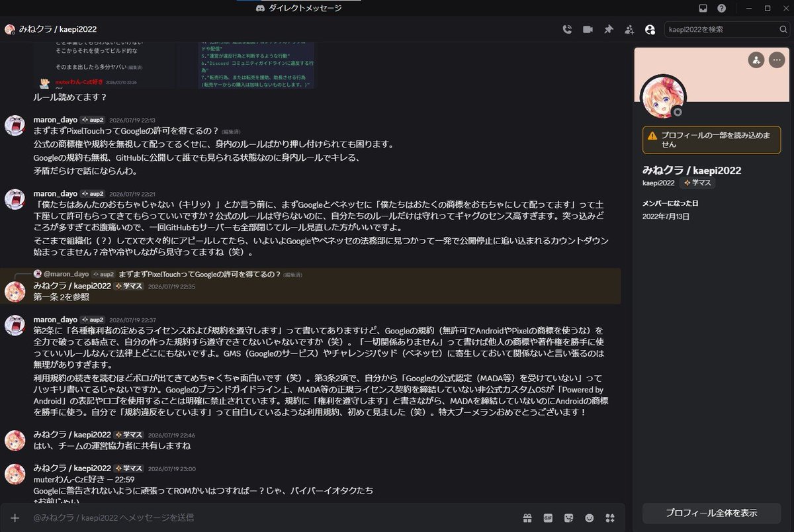Open みねクラ's avatar on the 22:35 message
The image size is (794, 532).
click(x=15, y=292)
